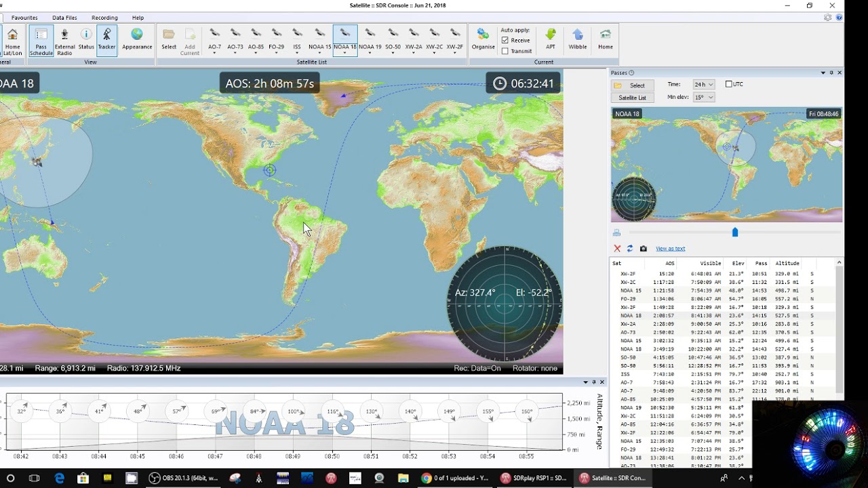Select the XW-2C satellite
This screenshot has width=868, height=488.
[434, 41]
